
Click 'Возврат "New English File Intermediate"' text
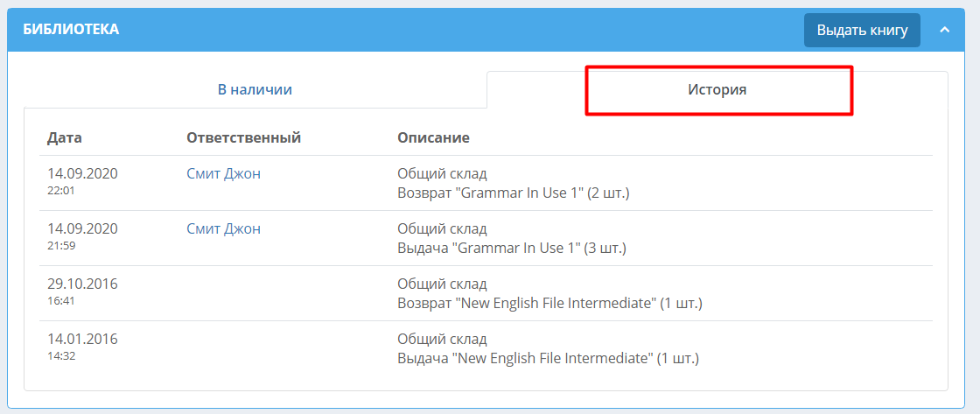[526, 304]
